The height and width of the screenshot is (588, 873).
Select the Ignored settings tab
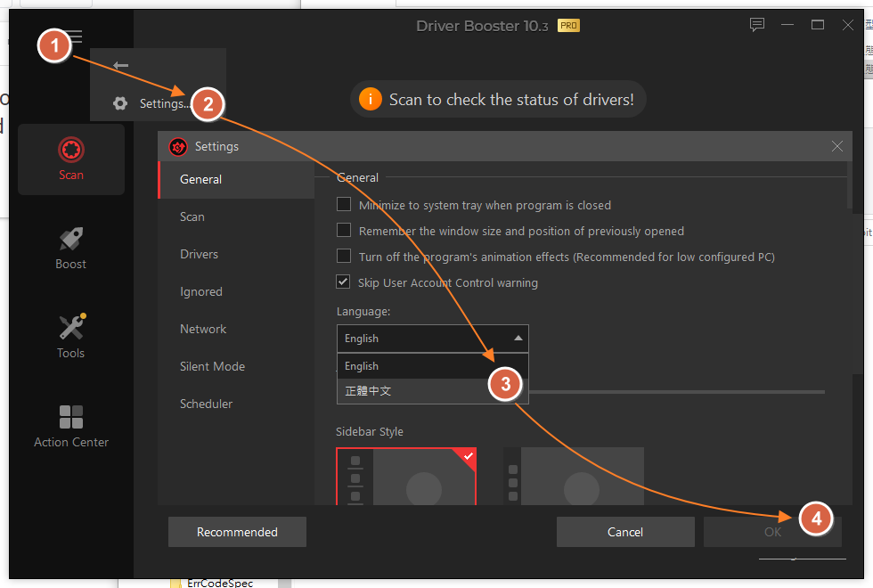pyautogui.click(x=236, y=291)
